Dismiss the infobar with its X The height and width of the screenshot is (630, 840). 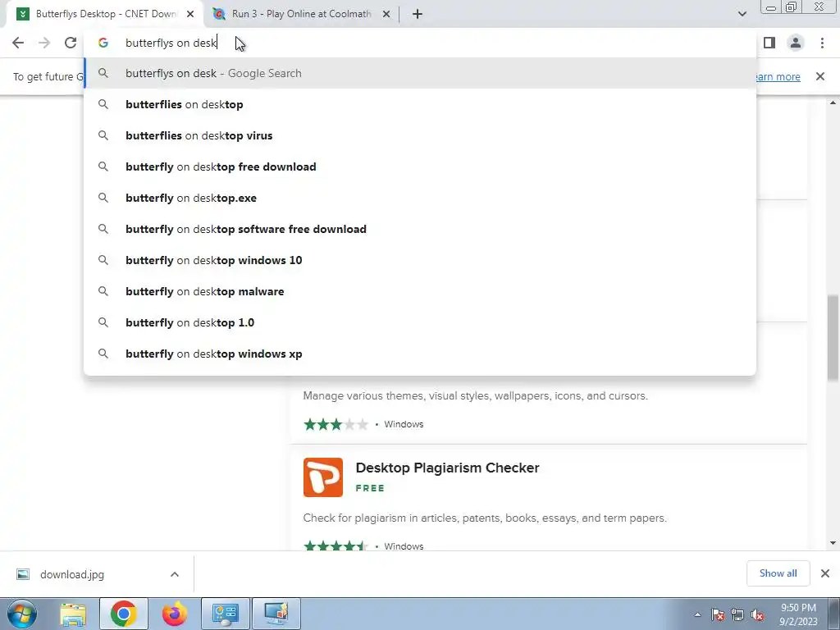[819, 76]
